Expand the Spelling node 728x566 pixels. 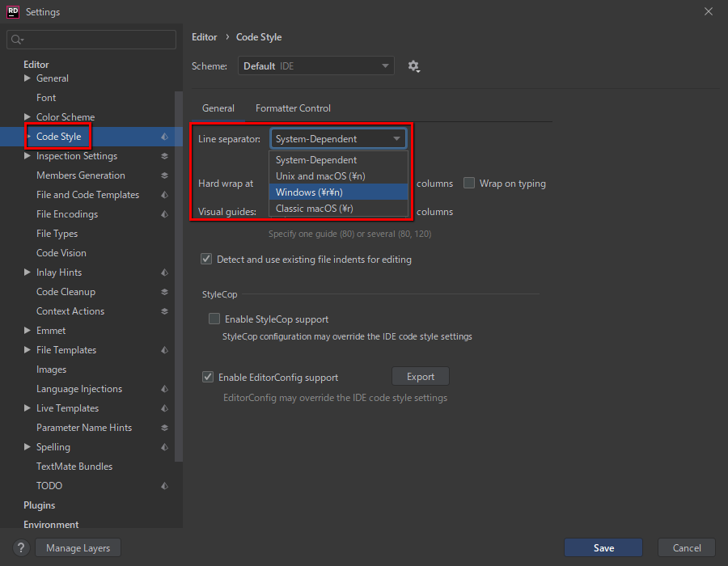pos(28,447)
